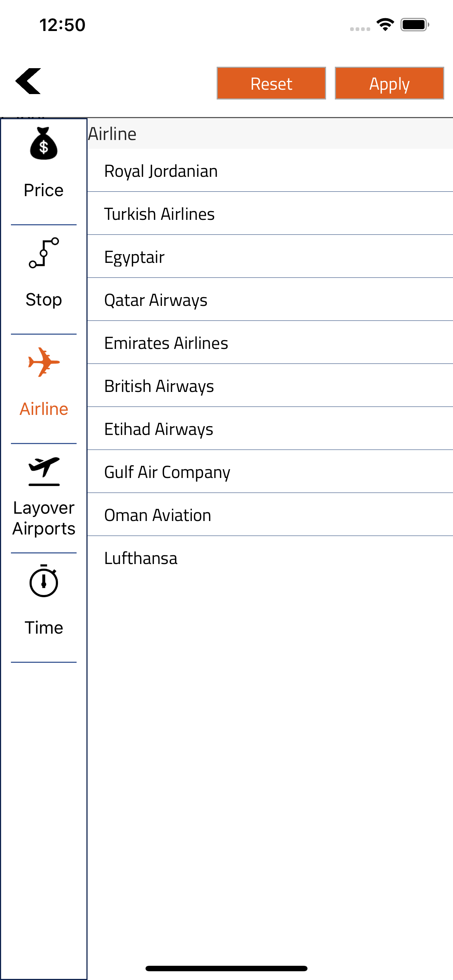Click the Reset button
Image resolution: width=453 pixels, height=980 pixels.
pos(271,83)
